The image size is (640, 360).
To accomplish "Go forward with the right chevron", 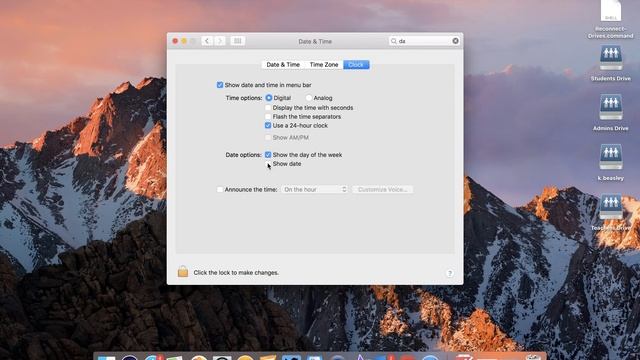I will [220, 41].
